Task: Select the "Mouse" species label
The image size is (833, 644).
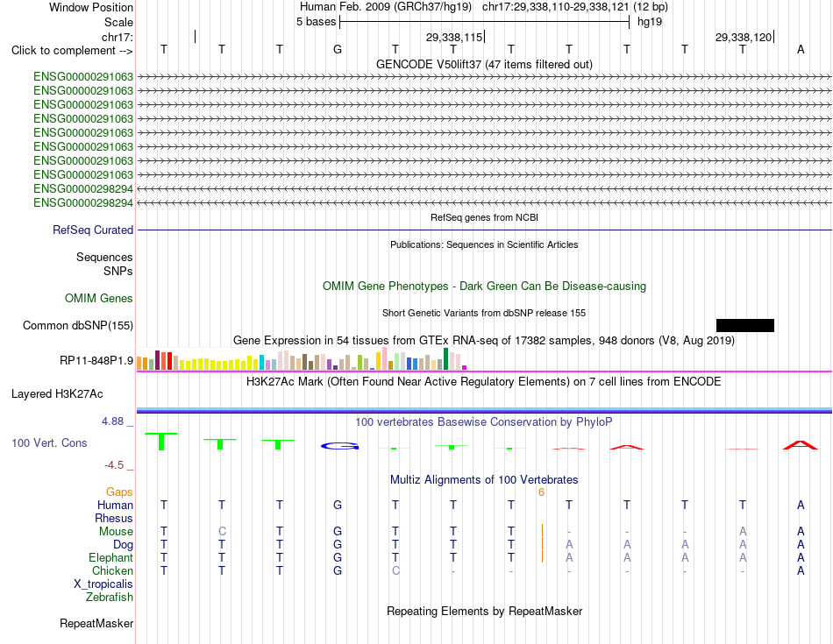Action: coord(116,532)
